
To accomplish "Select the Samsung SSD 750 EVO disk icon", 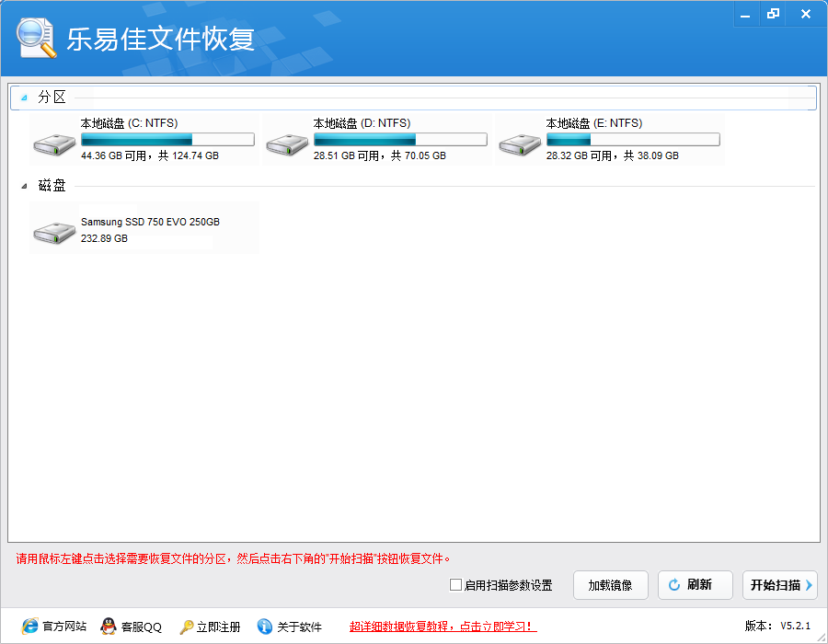I will (55, 231).
